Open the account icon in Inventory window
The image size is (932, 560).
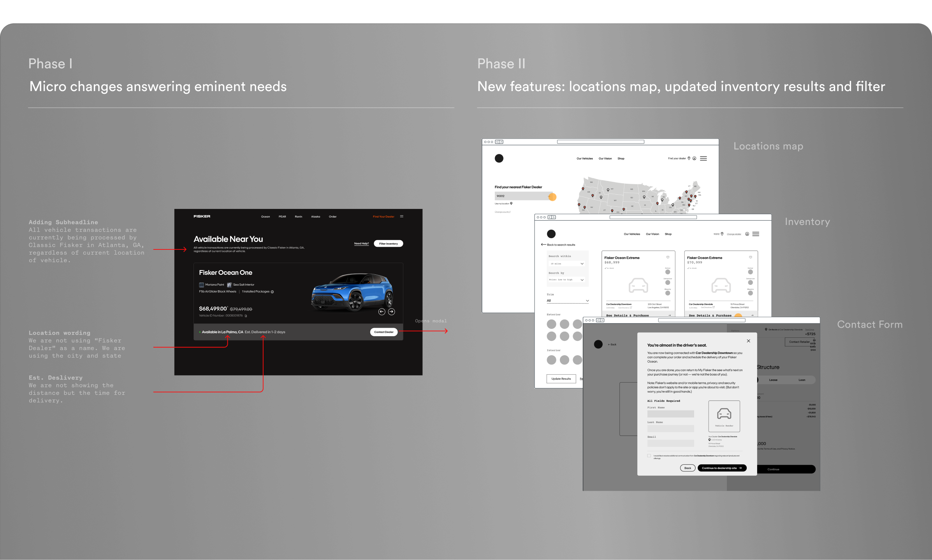(747, 234)
